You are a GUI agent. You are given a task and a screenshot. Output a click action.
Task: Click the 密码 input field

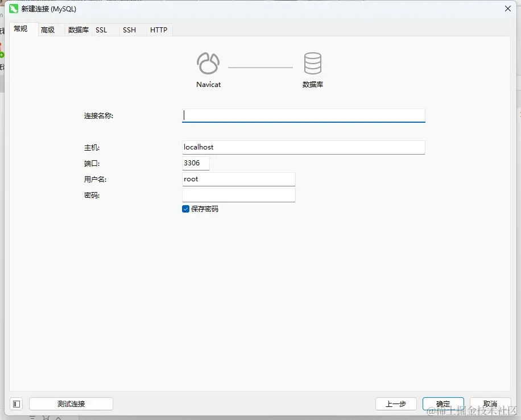tap(238, 196)
